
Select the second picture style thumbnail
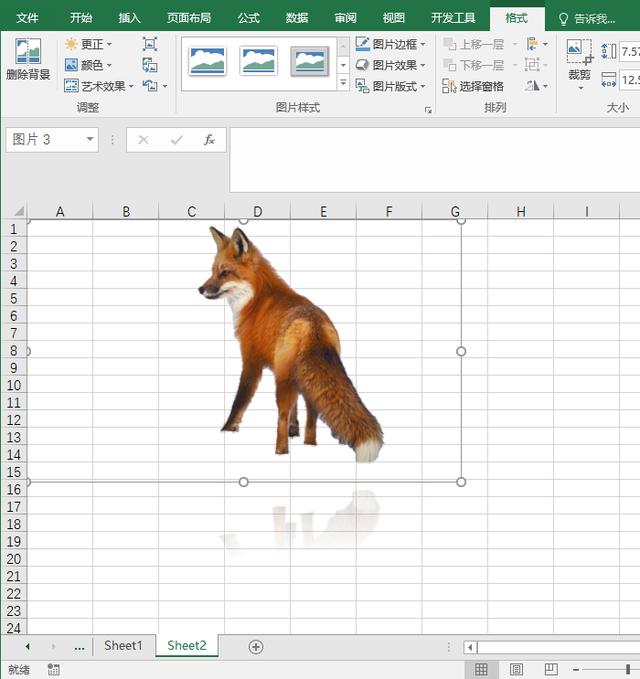coord(259,61)
